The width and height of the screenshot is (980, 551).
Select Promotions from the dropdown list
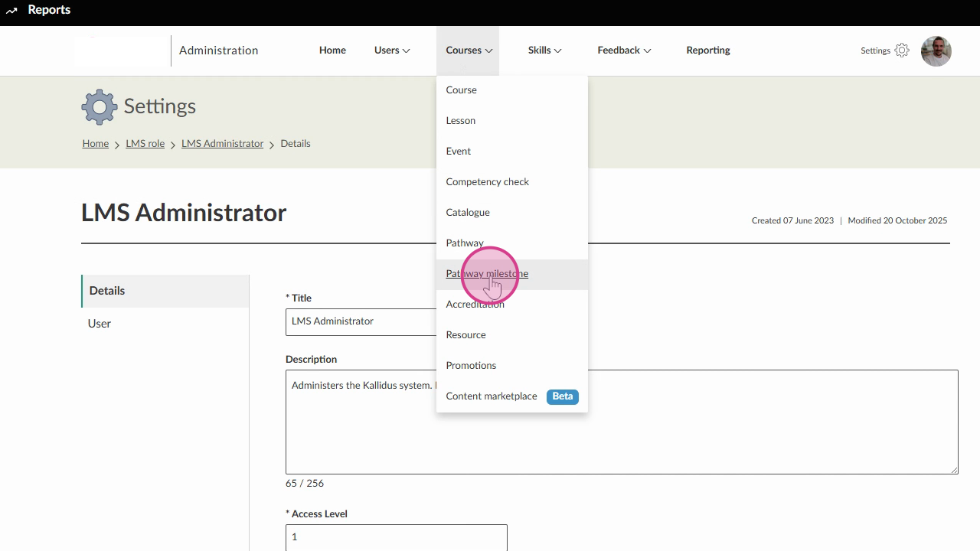click(x=471, y=366)
